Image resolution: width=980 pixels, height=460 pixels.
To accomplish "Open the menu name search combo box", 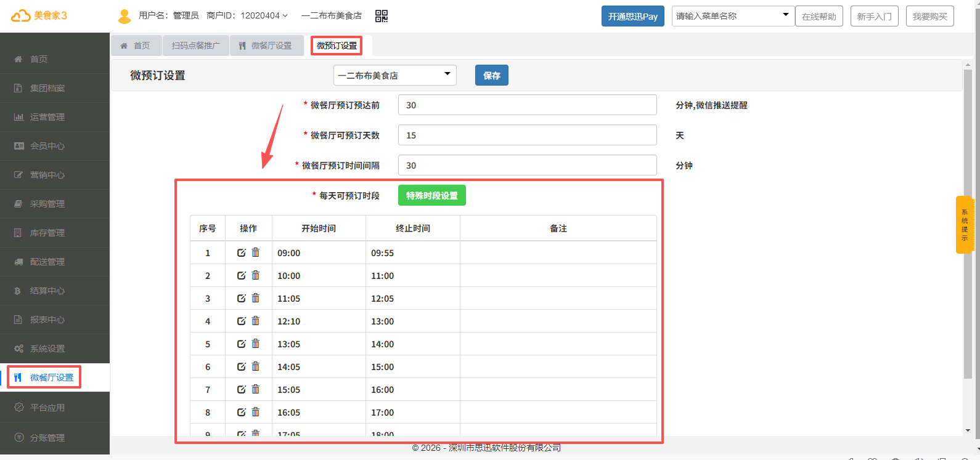I will point(732,16).
